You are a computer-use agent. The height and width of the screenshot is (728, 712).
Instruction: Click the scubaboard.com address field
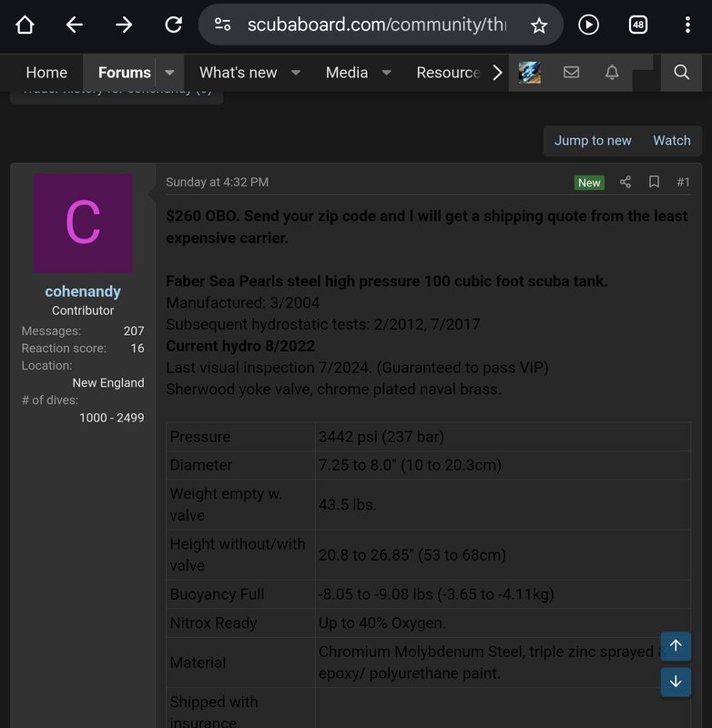tap(377, 25)
